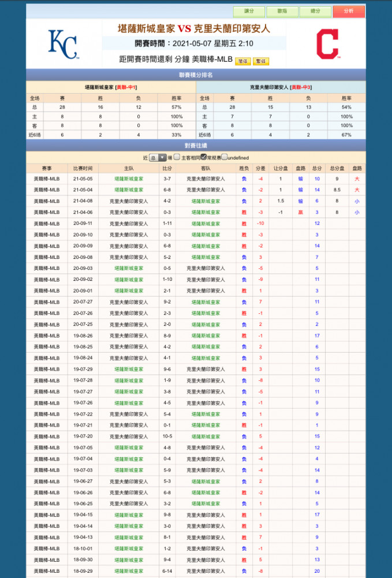Open the 總分 tab
The image size is (392, 578).
[315, 12]
